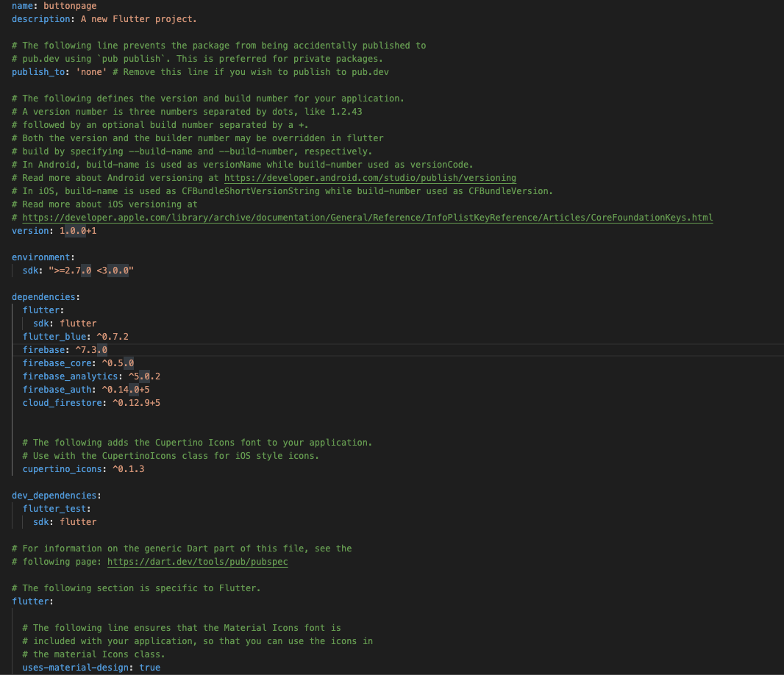
Task: Click the '^0.7.2' flutter_blue version
Action: tap(113, 337)
